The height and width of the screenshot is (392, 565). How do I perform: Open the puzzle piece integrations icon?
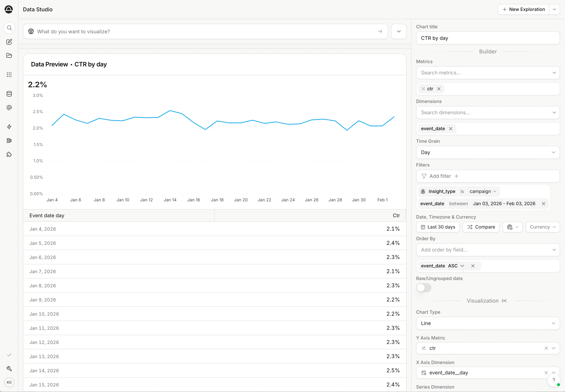coord(9,154)
